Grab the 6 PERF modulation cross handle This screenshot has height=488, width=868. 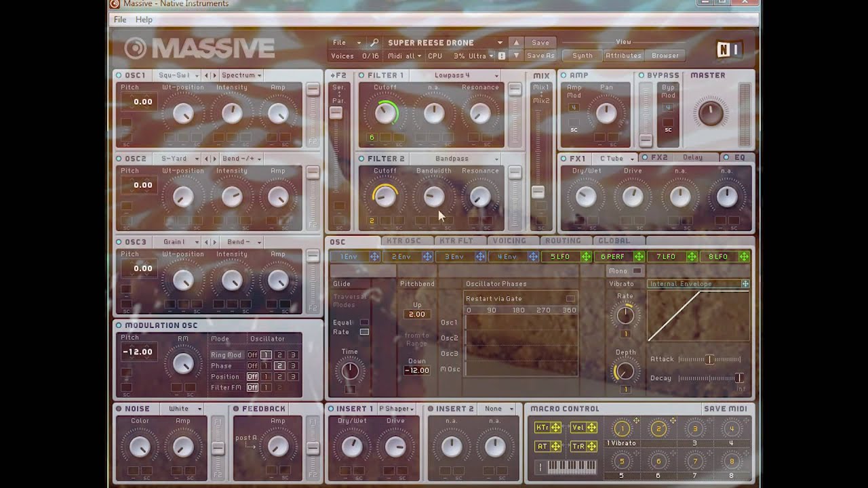point(639,257)
